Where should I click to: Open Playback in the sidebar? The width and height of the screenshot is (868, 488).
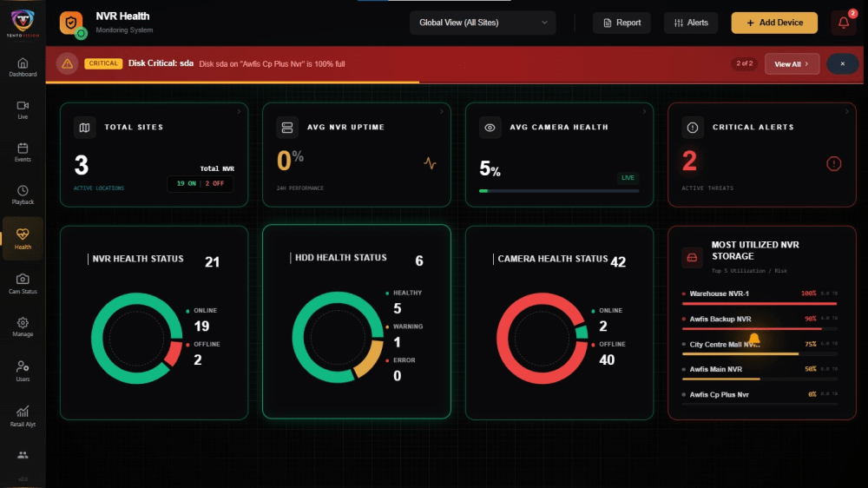[x=23, y=195]
